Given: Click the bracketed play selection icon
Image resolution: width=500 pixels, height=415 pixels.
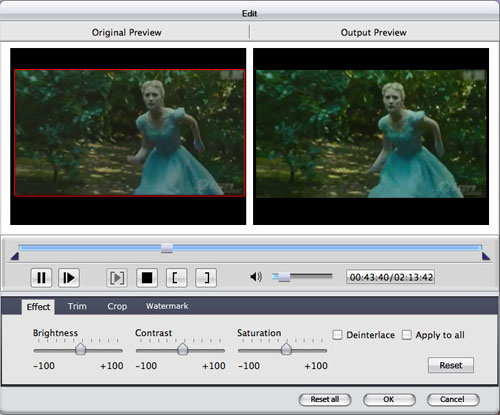Looking at the screenshot, I should tap(117, 277).
